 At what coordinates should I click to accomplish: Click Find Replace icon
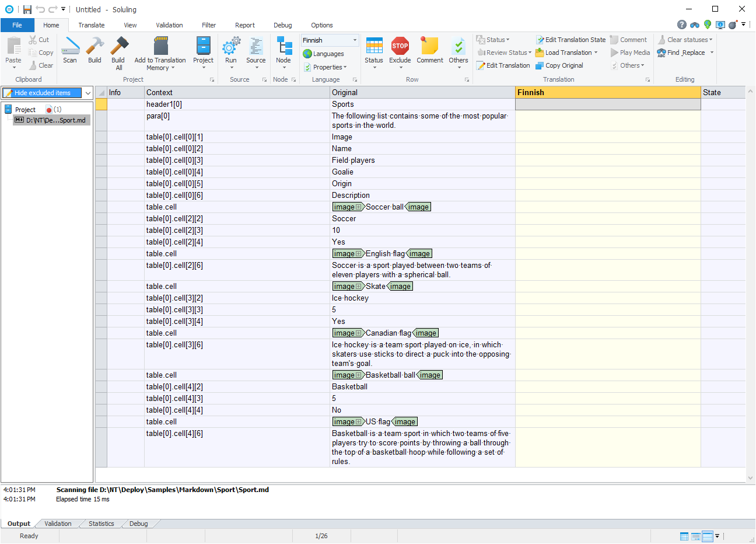(x=661, y=53)
